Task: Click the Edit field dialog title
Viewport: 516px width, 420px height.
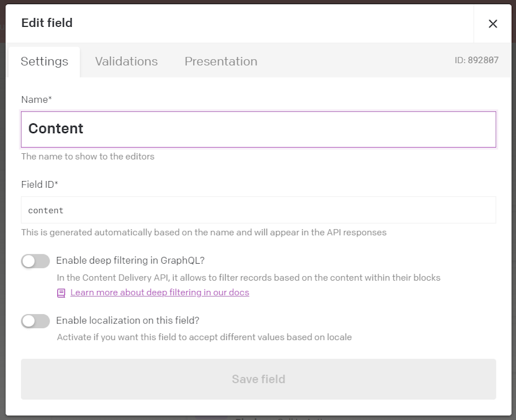Action: pos(47,23)
